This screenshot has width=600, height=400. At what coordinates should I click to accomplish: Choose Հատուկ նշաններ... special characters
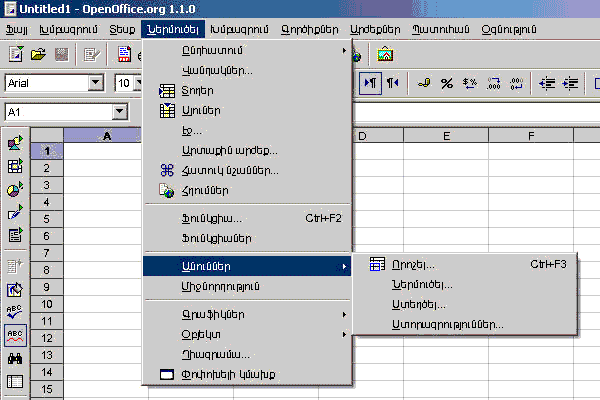[247, 170]
